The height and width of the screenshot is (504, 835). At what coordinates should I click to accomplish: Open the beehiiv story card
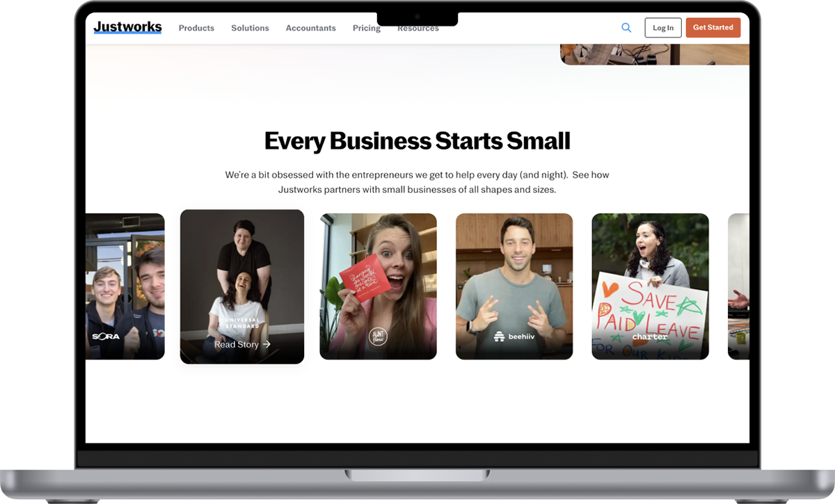click(x=514, y=286)
